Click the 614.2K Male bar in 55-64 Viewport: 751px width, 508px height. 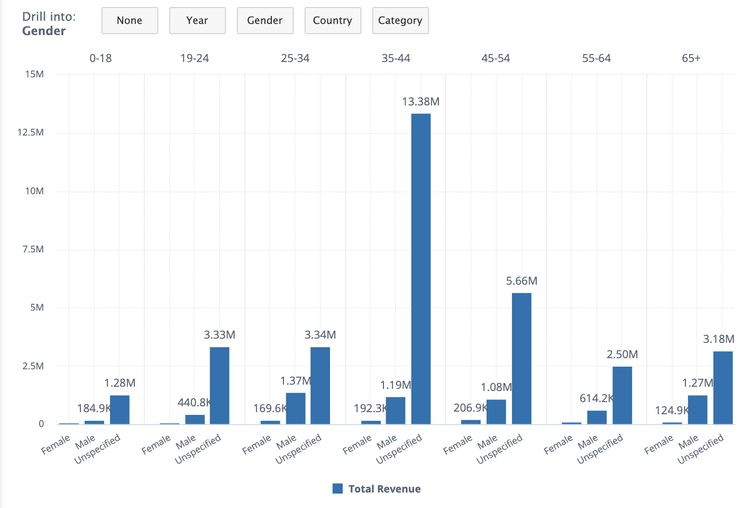pos(597,417)
